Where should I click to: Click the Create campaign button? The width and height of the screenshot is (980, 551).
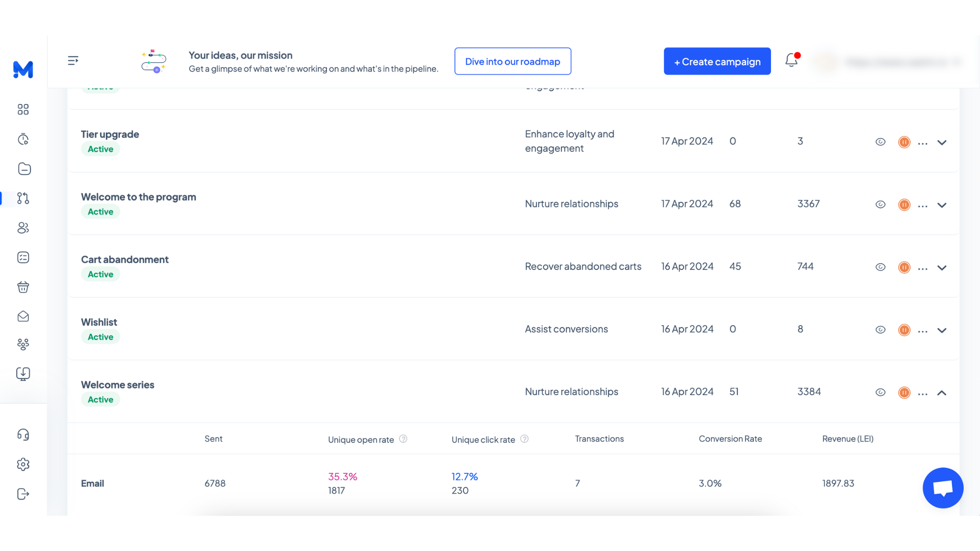717,62
